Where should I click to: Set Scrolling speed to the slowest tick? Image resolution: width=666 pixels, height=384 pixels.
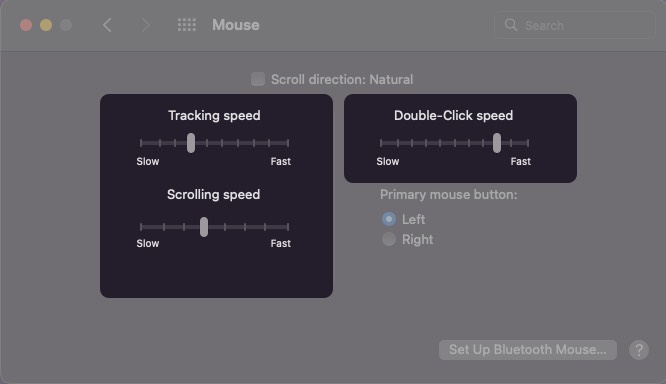(x=141, y=227)
